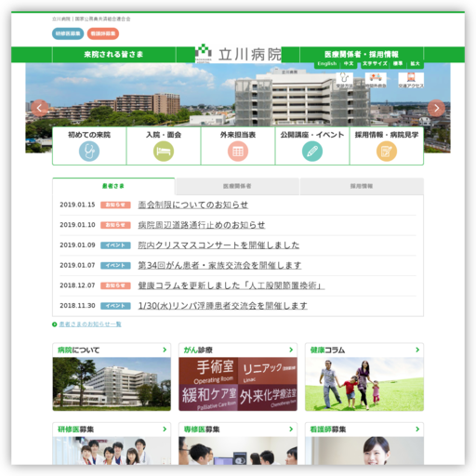The image size is (476, 476).
Task: Open 院内クリスマスコンサートを開催しました link
Action: (218, 245)
